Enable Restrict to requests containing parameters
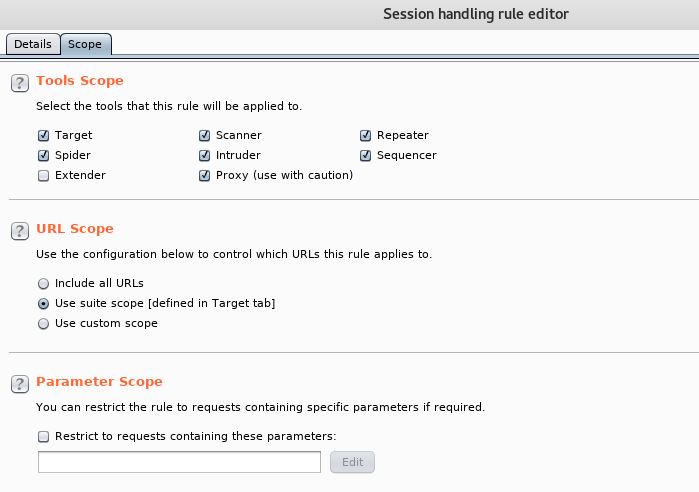Image resolution: width=699 pixels, height=492 pixels. pos(43,436)
